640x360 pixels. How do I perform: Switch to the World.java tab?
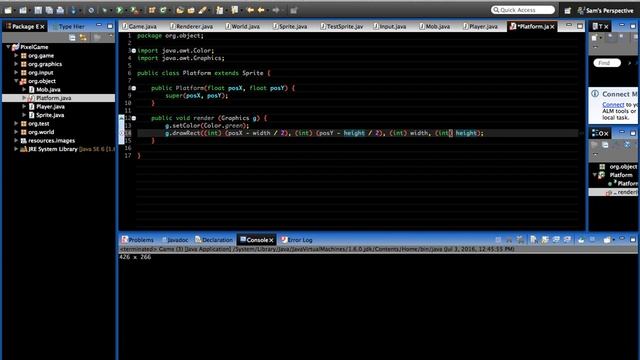[x=242, y=26]
